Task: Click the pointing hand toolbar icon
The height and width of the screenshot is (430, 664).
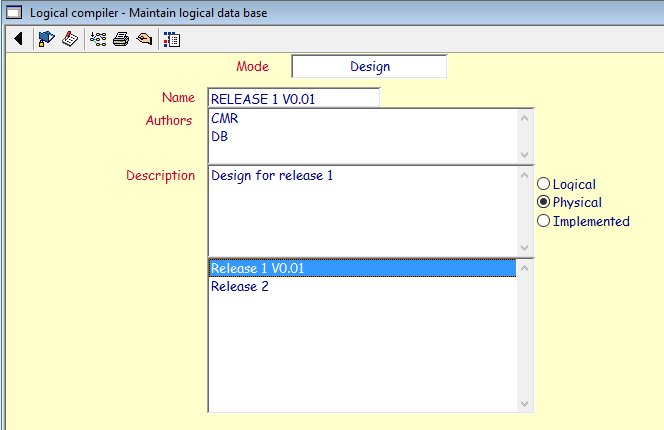Action: (x=144, y=40)
